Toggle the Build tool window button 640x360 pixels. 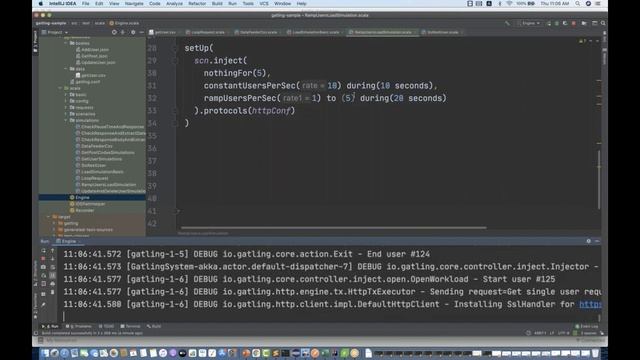[154, 327]
